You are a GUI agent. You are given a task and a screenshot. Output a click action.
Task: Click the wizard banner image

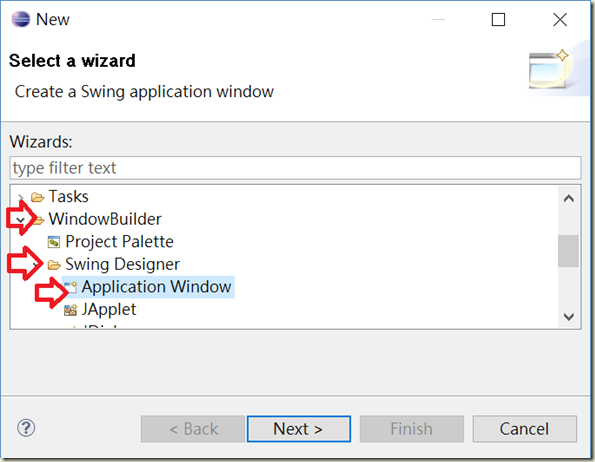point(550,69)
